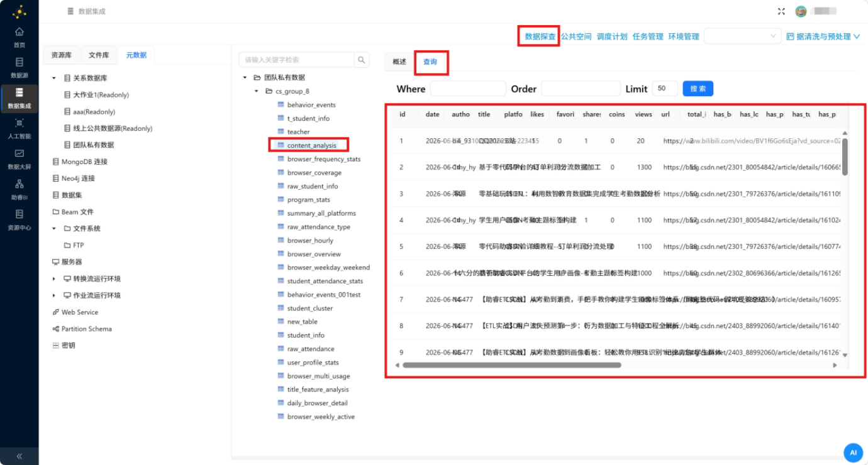Focus the Where input field

[x=468, y=89]
